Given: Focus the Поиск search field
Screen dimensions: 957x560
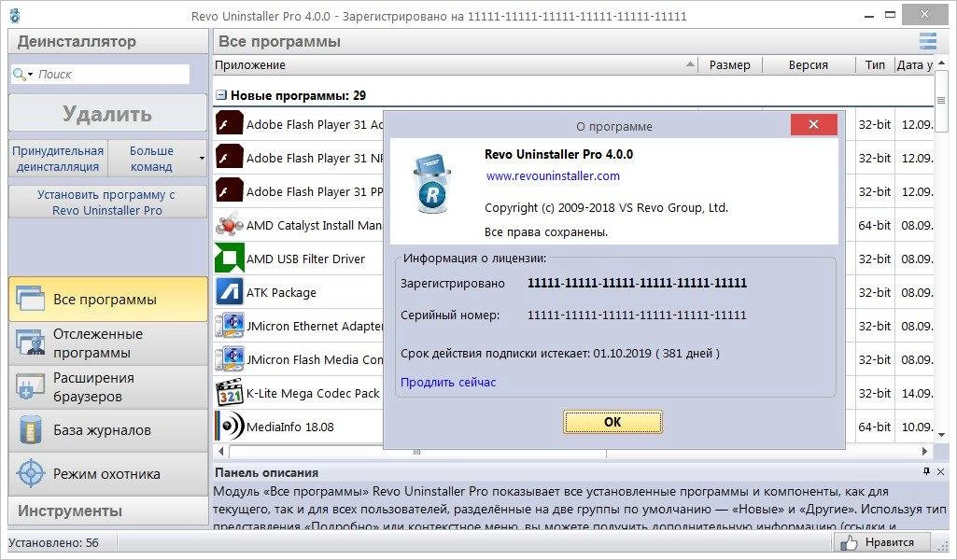Looking at the screenshot, I should (x=113, y=74).
